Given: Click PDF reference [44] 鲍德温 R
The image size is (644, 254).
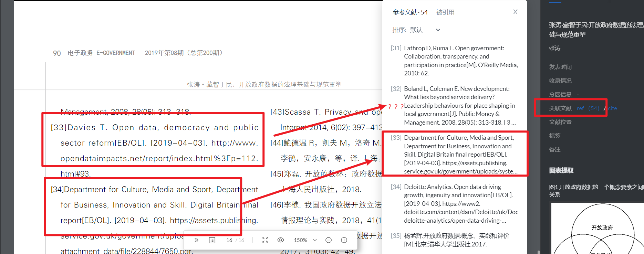Looking at the screenshot, I should [326, 150].
